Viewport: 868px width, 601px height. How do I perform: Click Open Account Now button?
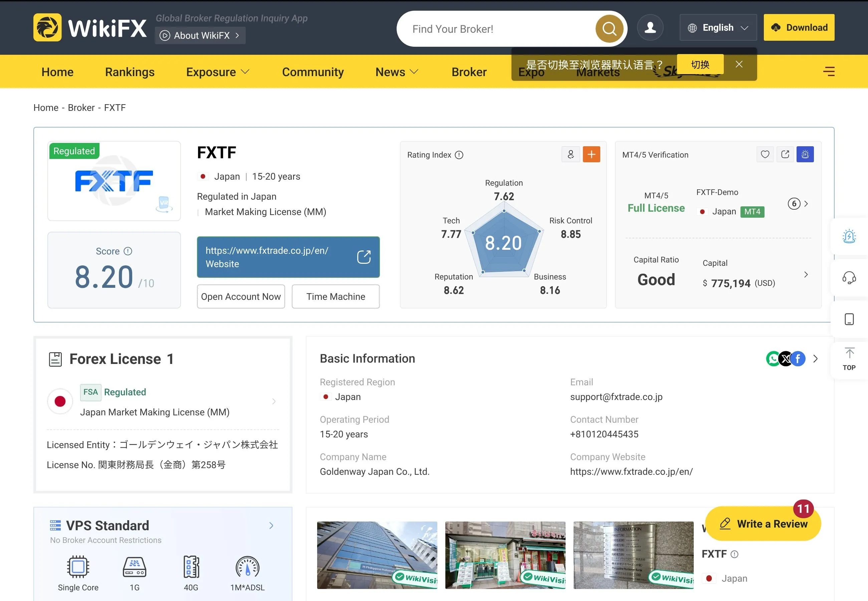pos(241,297)
